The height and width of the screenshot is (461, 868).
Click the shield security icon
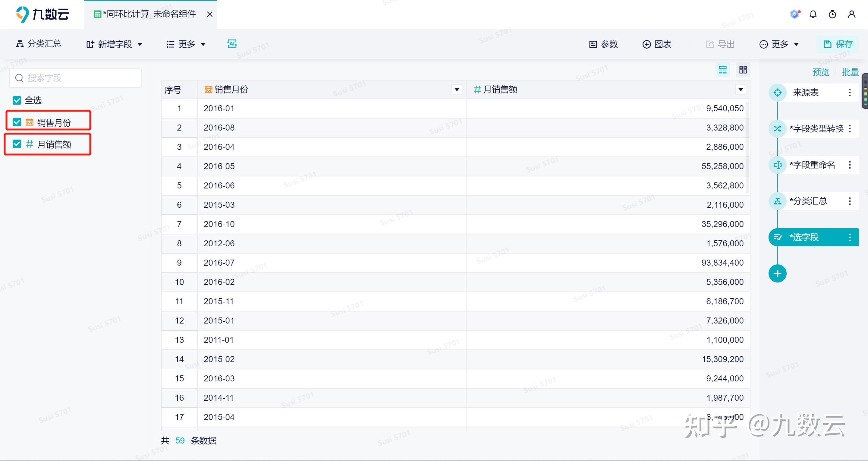tap(794, 14)
